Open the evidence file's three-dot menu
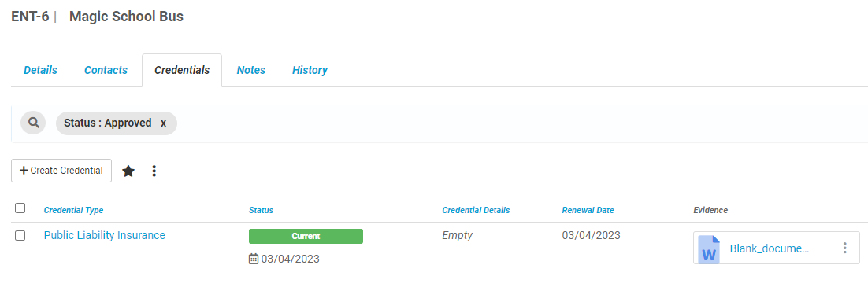This screenshot has height=287, width=868. (x=844, y=248)
